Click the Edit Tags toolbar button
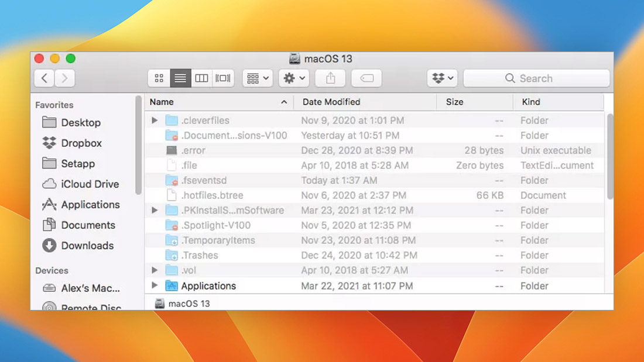 366,78
